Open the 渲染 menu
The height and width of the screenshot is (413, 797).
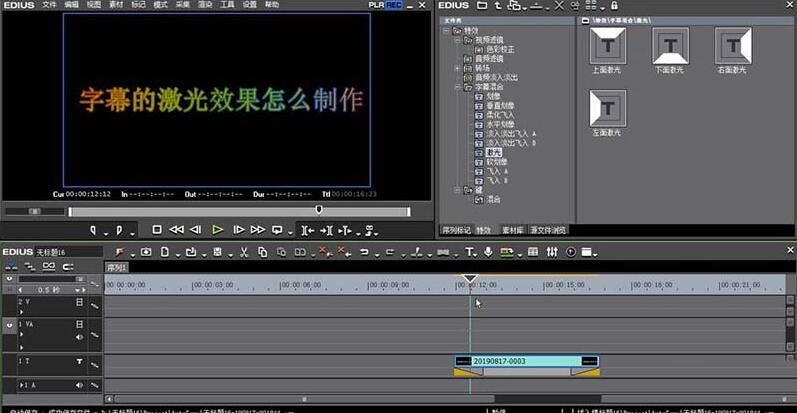[205, 5]
